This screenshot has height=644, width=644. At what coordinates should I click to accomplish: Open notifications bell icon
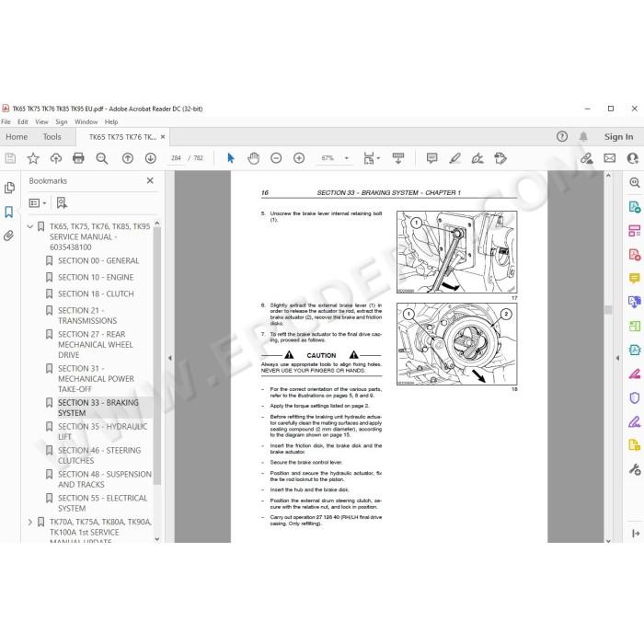click(x=583, y=137)
